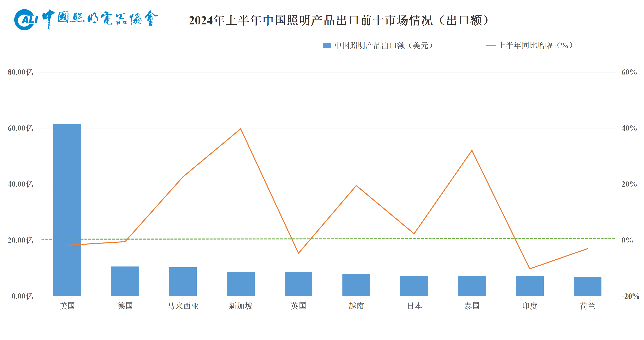This screenshot has height=340, width=644.
Task: Click the blue bar for 日本
Action: pyautogui.click(x=414, y=286)
